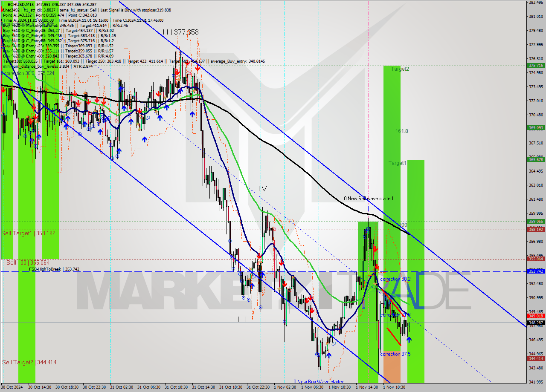Click the red 355.064 price axis tag
The image size is (546, 392).
point(536,259)
